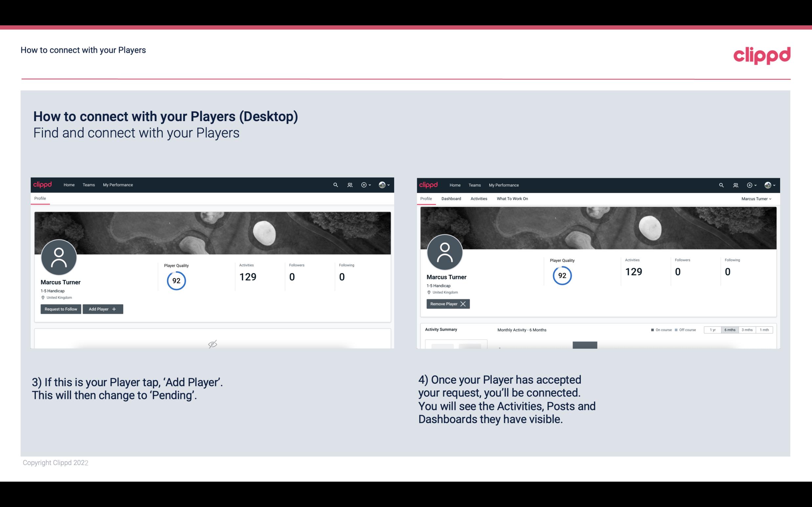Click the Activities tab in right panel
This screenshot has width=812, height=507.
coord(479,199)
